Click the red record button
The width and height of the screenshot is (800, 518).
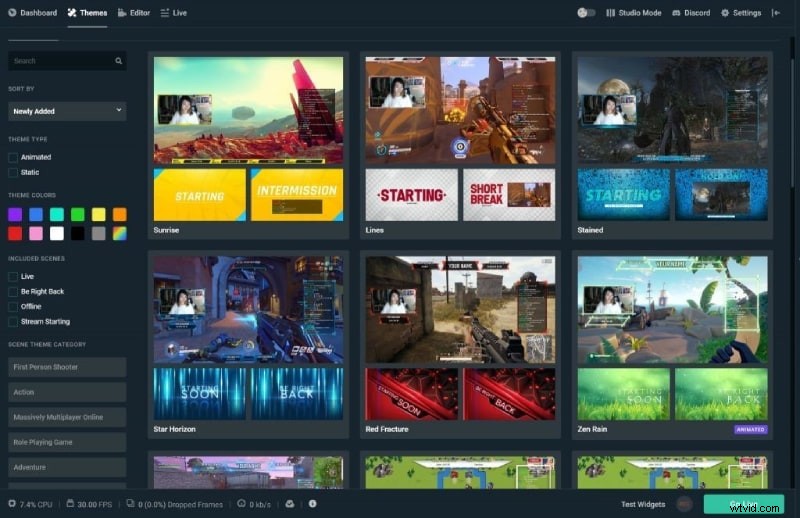[684, 504]
